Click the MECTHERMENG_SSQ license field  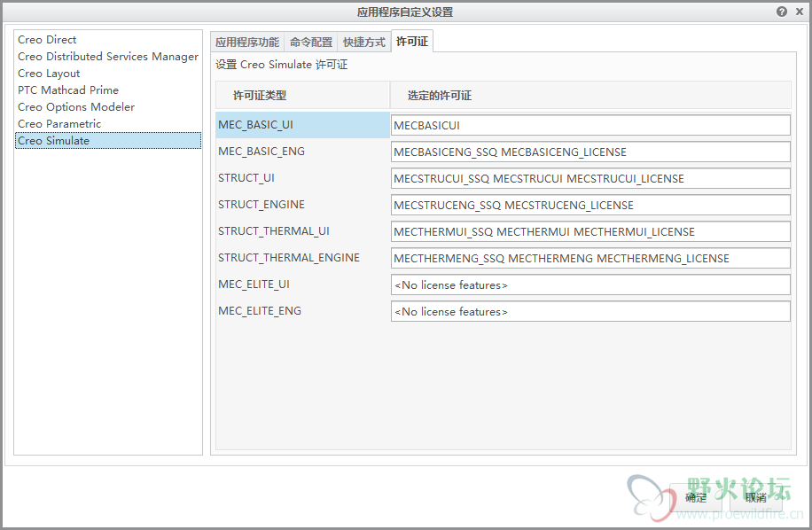point(590,258)
